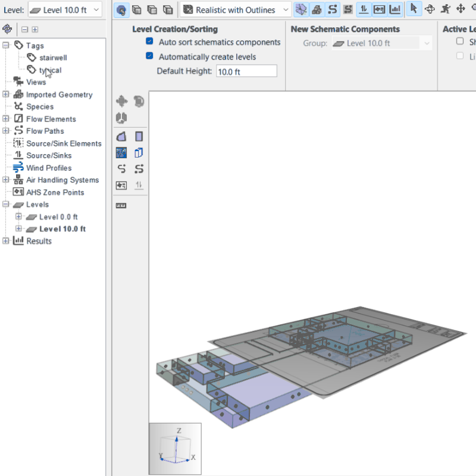Select Wind Profiles in the tree

[x=49, y=168]
